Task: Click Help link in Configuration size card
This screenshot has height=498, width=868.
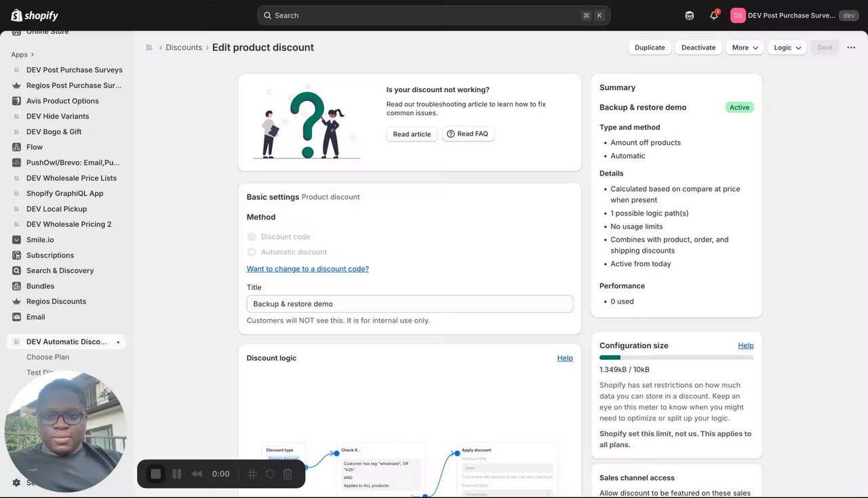Action: point(746,346)
